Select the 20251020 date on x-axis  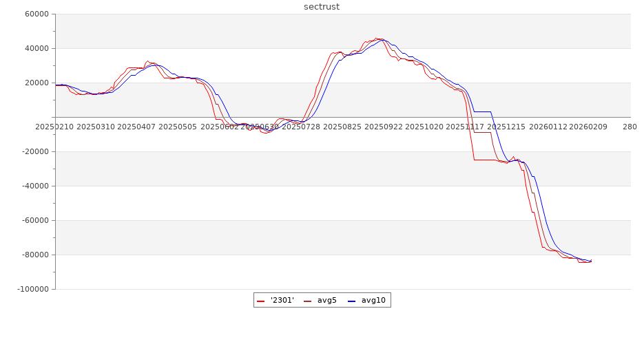[x=424, y=127]
